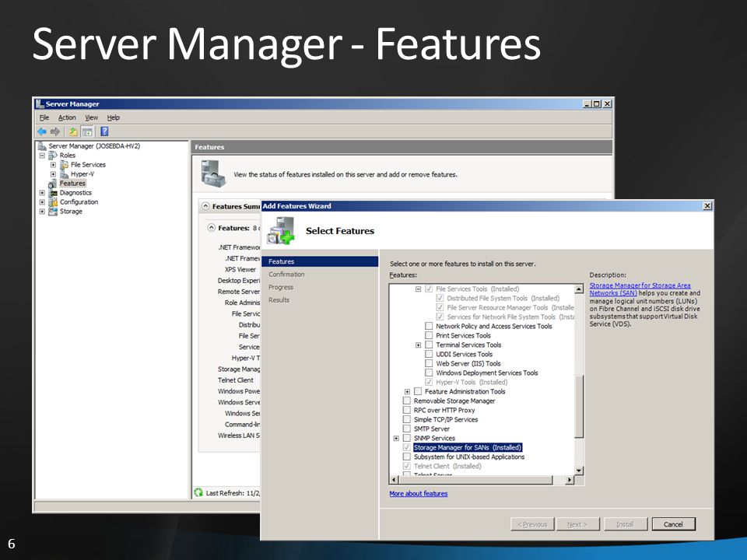Check Subsystem for UNIX-based Applications
Image resolution: width=747 pixels, height=560 pixels.
click(x=407, y=457)
